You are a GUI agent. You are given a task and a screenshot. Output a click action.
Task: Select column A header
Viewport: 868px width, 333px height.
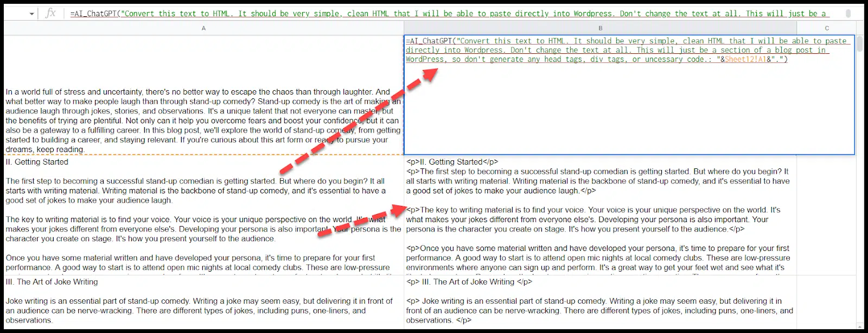[203, 28]
